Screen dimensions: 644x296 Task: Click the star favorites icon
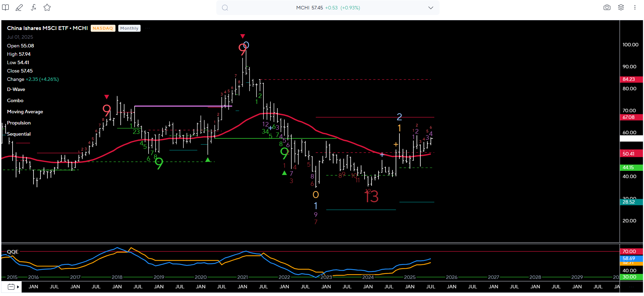[47, 7]
